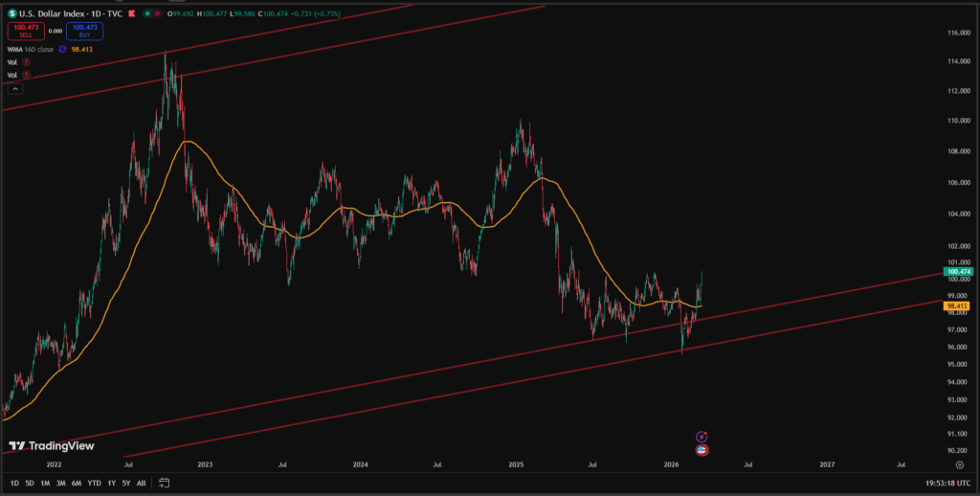Image resolution: width=980 pixels, height=496 pixels.
Task: Click the second Vol error warning icon
Action: point(26,75)
